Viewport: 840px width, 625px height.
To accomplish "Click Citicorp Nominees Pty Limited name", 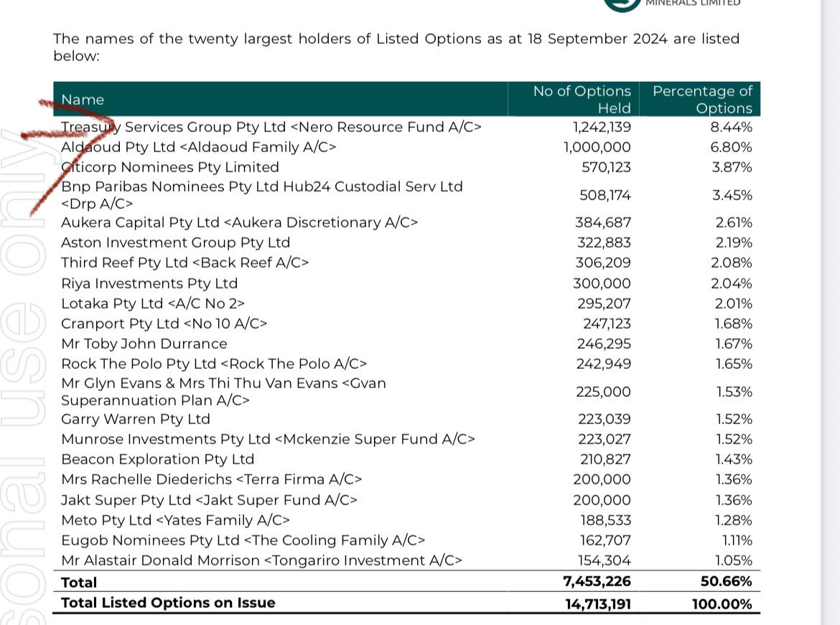I will click(x=170, y=167).
